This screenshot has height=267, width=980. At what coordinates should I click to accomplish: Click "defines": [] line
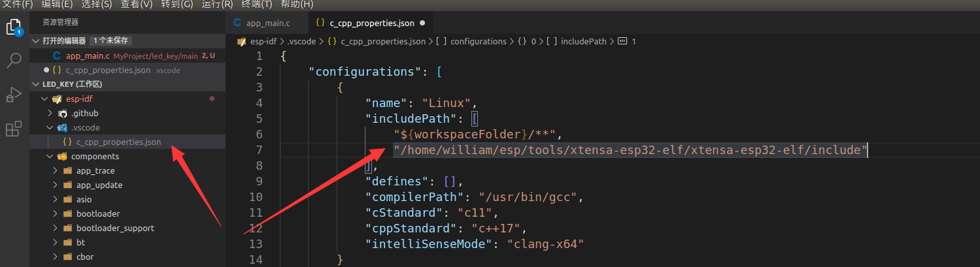click(x=414, y=181)
